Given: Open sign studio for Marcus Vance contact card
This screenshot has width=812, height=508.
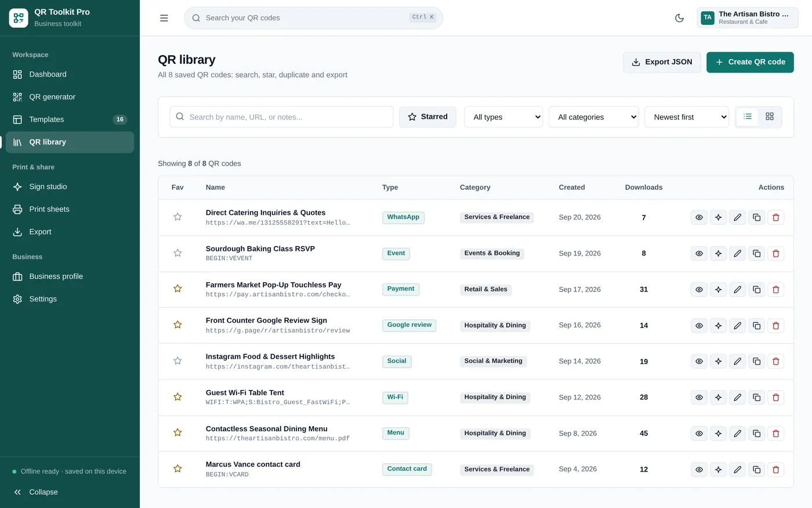Looking at the screenshot, I should (718, 470).
